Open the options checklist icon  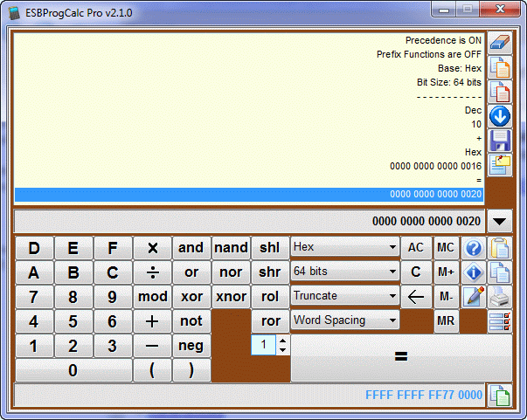[500, 321]
